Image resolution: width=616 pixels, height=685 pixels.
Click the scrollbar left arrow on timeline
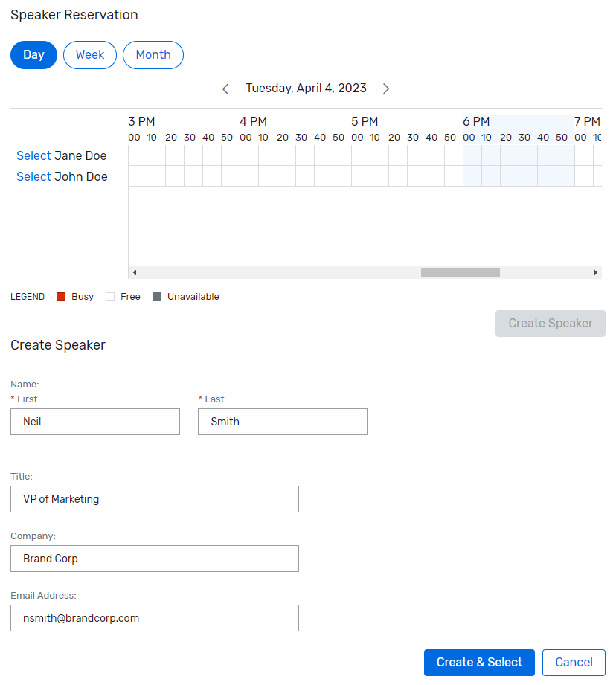click(135, 273)
